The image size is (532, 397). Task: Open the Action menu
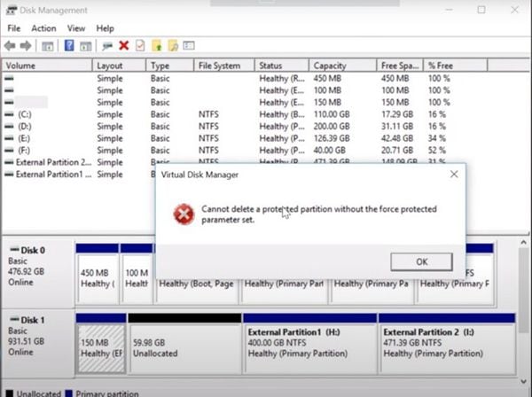tap(43, 28)
